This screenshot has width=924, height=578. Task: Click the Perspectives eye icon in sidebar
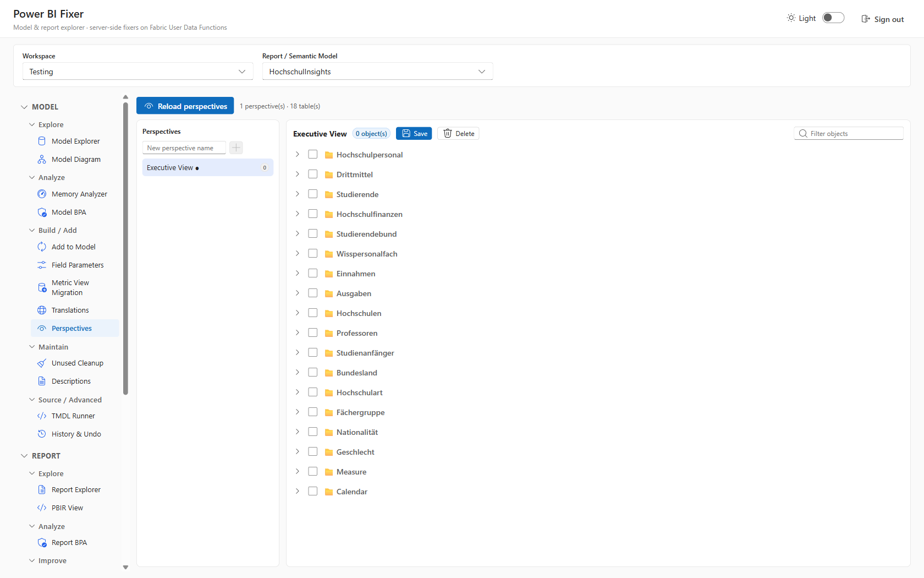42,328
